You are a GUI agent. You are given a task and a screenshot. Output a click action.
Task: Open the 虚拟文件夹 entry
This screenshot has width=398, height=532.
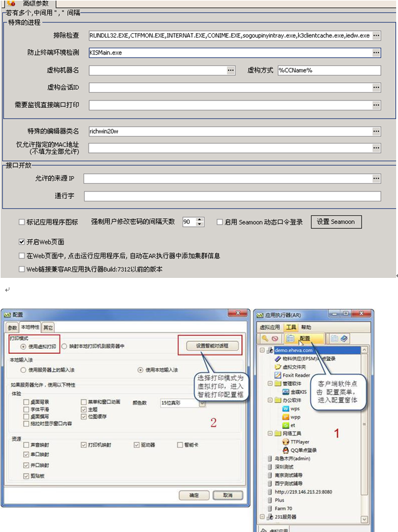pyautogui.click(x=290, y=367)
